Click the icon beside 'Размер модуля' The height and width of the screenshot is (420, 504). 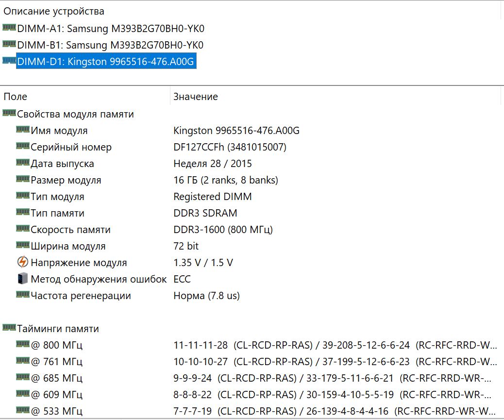point(22,179)
